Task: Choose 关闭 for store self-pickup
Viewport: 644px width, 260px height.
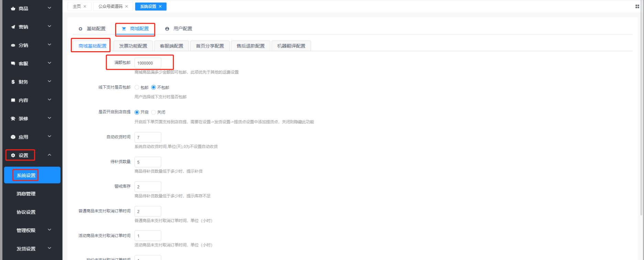Action: (x=154, y=112)
